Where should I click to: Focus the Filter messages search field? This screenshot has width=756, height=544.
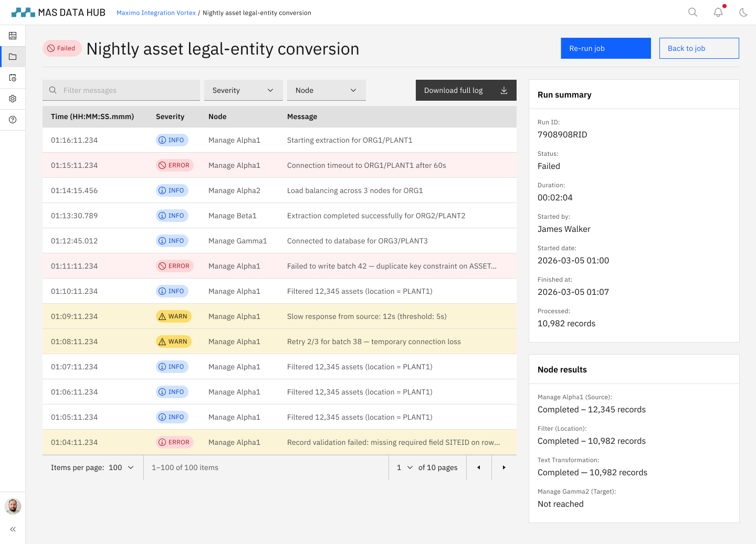126,90
